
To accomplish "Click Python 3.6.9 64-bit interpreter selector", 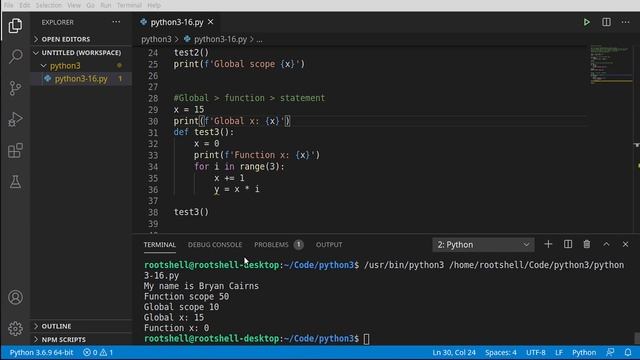I will pos(41,352).
